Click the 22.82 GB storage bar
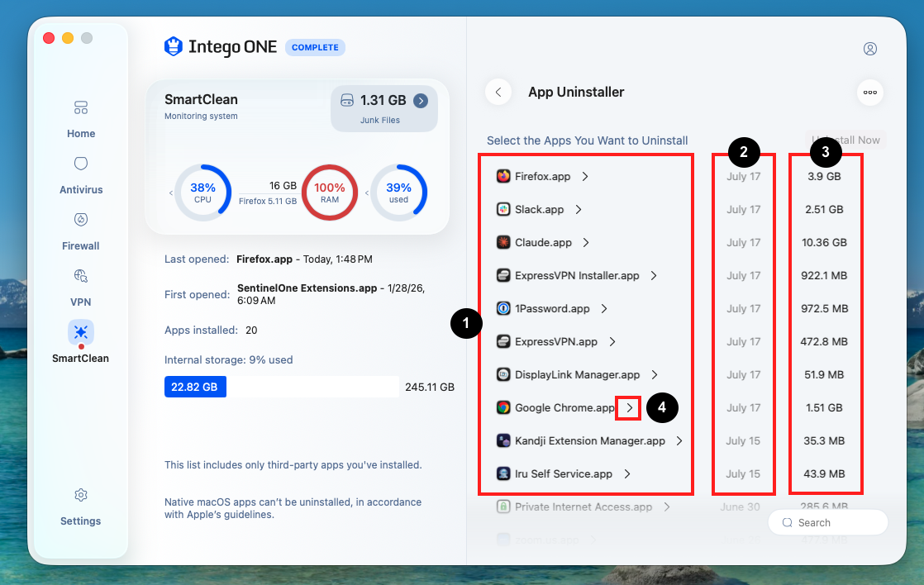 (x=195, y=387)
